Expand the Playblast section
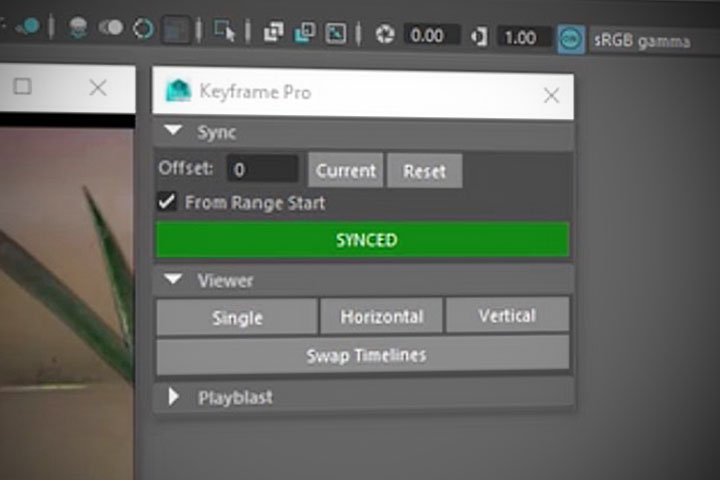This screenshot has height=480, width=720. (173, 397)
